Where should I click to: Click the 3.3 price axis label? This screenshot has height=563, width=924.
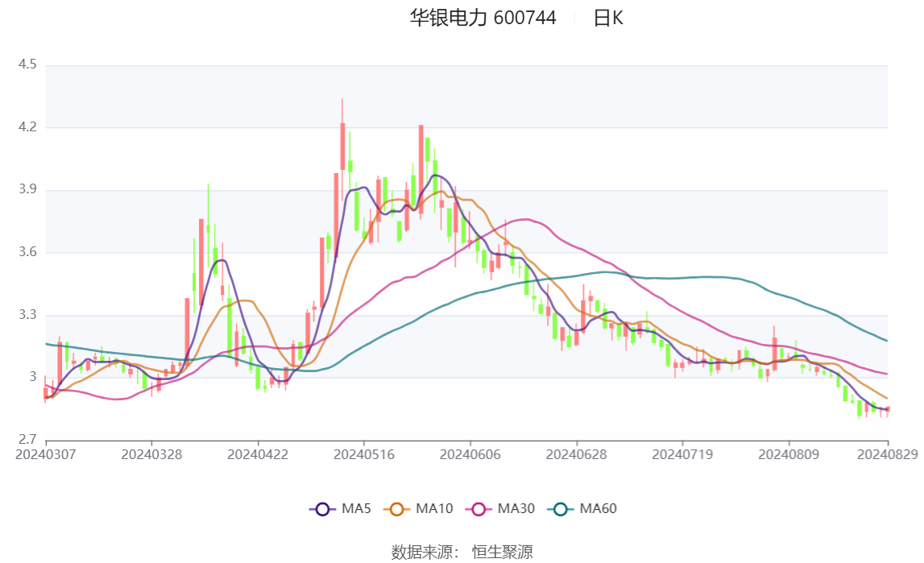(27, 314)
